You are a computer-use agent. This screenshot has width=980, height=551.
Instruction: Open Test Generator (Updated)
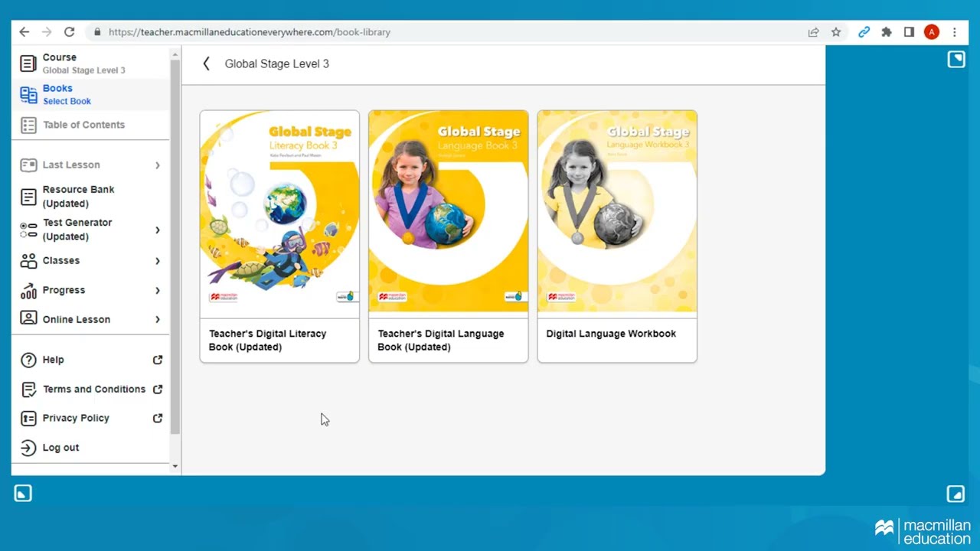(77, 230)
